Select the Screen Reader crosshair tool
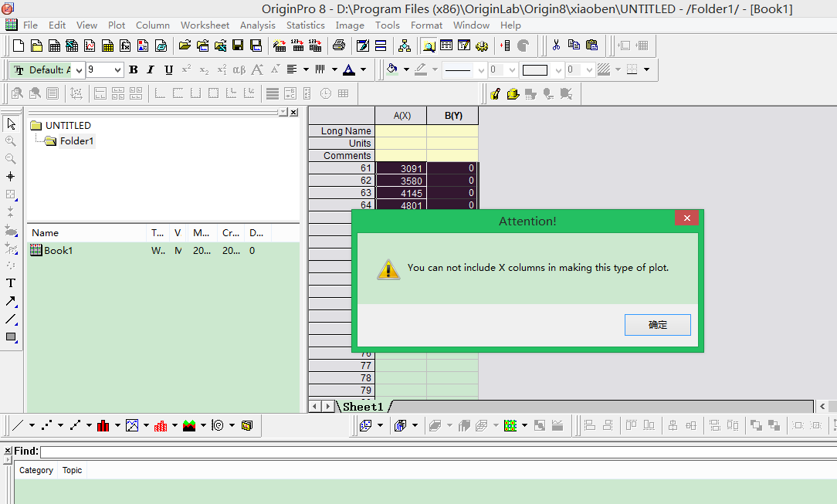This screenshot has width=837, height=504. pyautogui.click(x=11, y=177)
